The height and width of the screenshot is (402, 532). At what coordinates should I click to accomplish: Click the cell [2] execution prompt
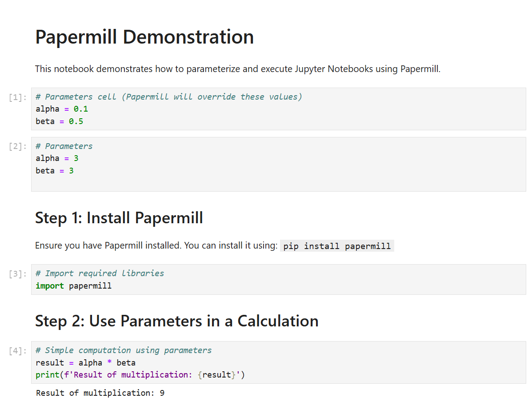(18, 146)
